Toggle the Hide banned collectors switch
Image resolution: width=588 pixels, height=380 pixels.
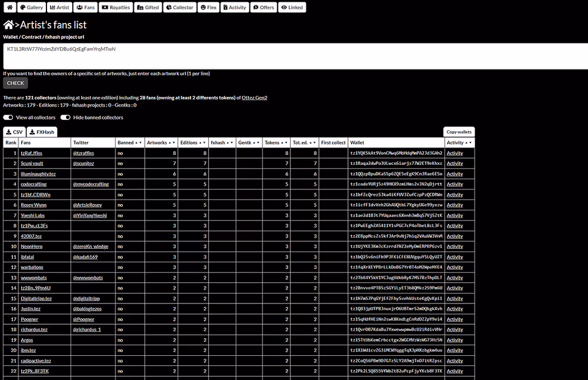[65, 118]
